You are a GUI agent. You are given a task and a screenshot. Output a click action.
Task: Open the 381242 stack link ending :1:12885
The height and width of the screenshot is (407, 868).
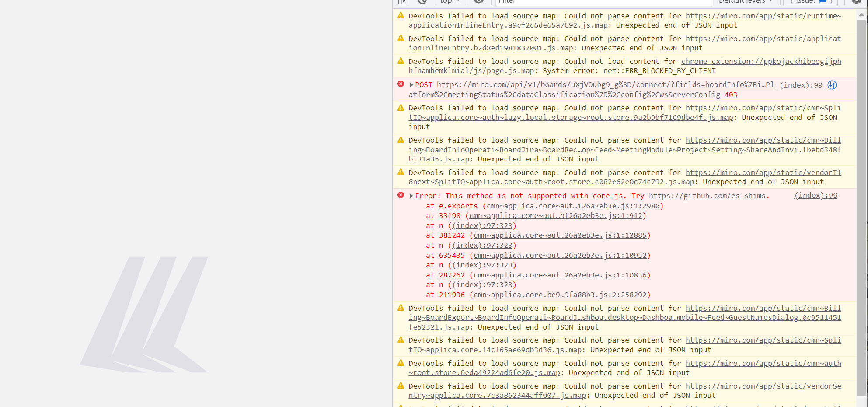(x=560, y=235)
